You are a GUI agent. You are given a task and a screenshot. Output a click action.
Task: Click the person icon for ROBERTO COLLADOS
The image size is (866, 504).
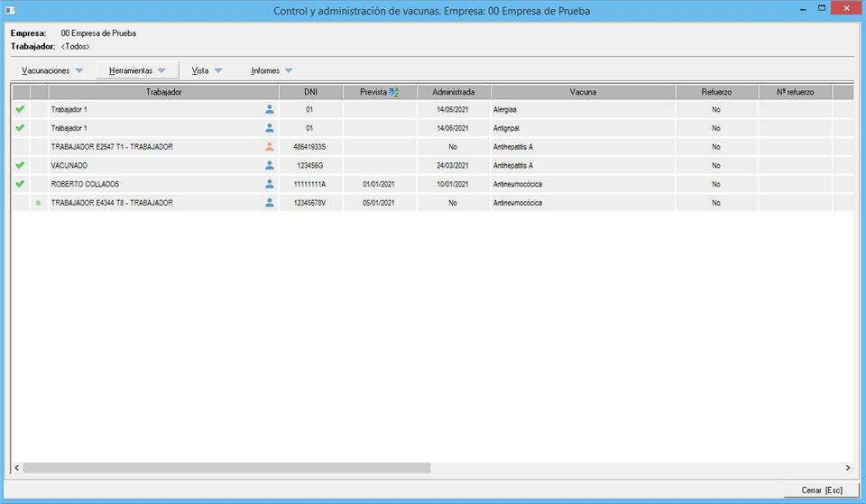click(x=269, y=184)
